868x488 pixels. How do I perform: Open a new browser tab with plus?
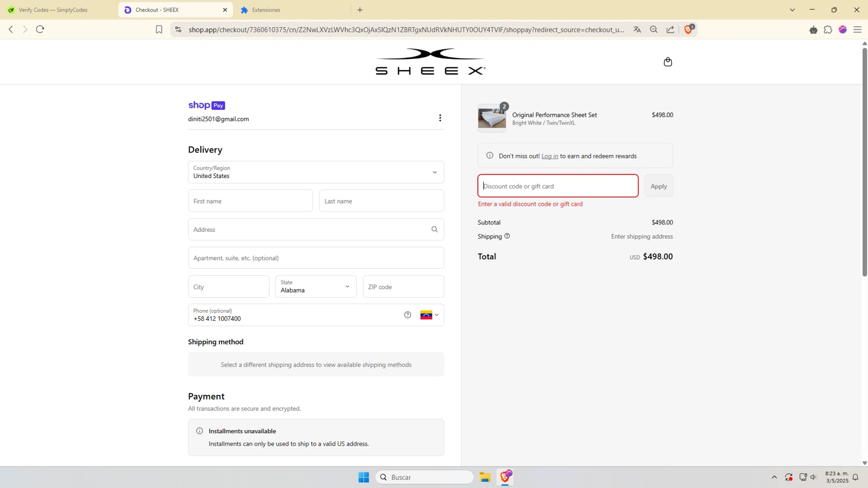[x=360, y=10]
